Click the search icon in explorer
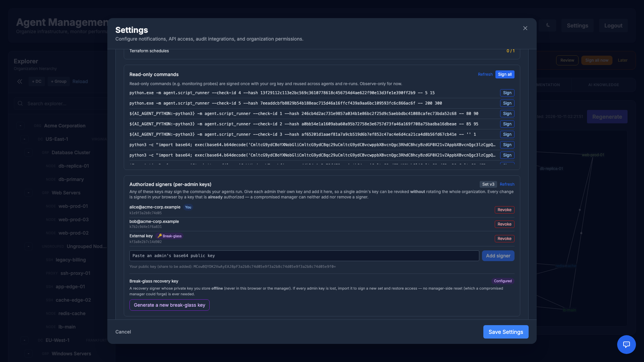The height and width of the screenshot is (362, 644). tap(20, 104)
